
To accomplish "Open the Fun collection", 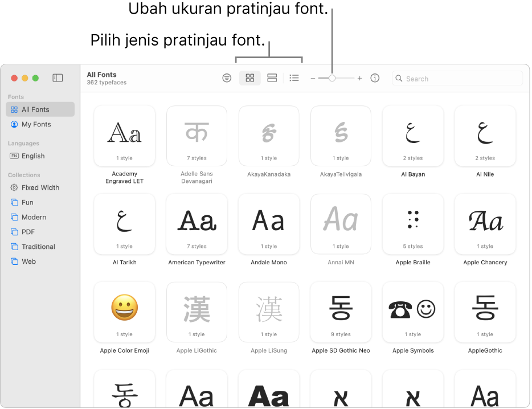I will tap(40, 202).
